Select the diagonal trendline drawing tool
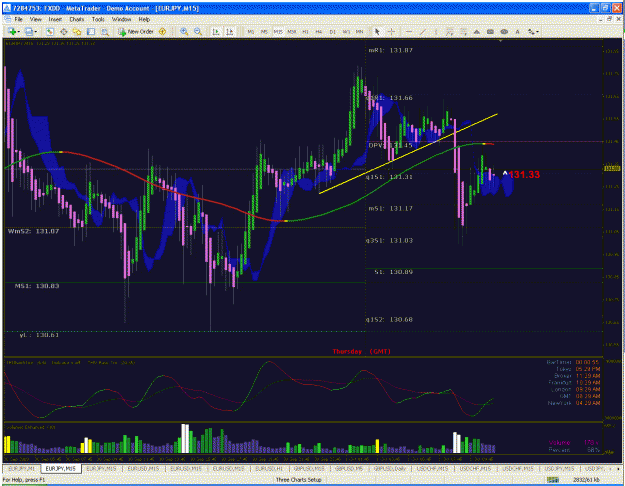 (x=422, y=31)
